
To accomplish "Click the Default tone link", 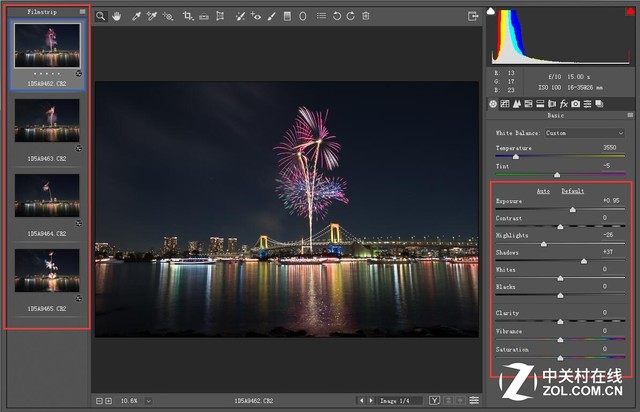I will coord(573,191).
